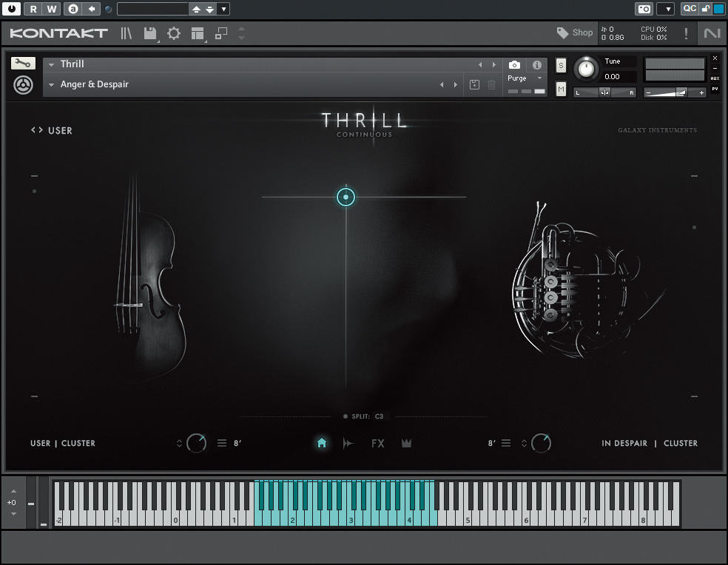Open the Kontakt library browser icon
Image resolution: width=728 pixels, height=565 pixels.
tap(127, 33)
